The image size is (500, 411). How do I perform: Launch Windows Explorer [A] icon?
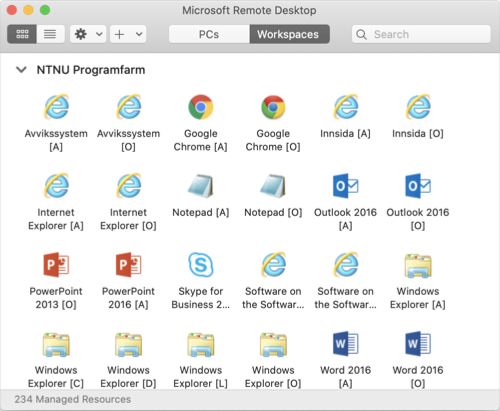pos(418,266)
